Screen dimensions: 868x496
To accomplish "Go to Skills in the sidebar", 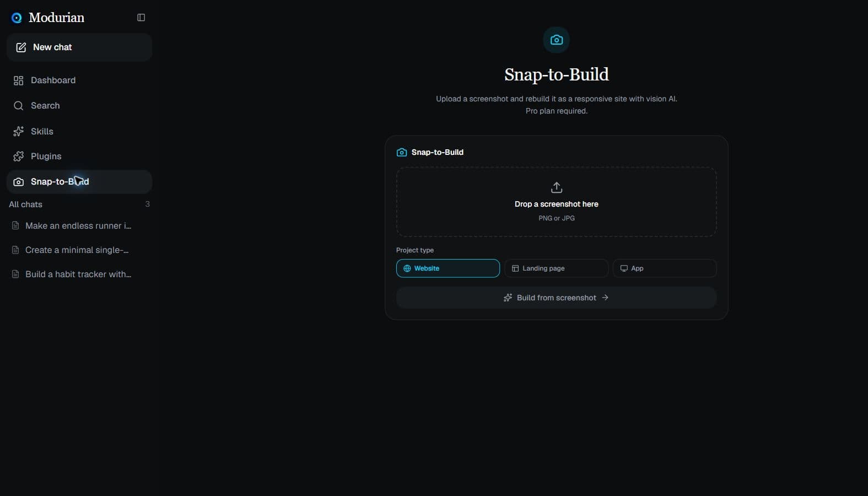I will pyautogui.click(x=79, y=131).
